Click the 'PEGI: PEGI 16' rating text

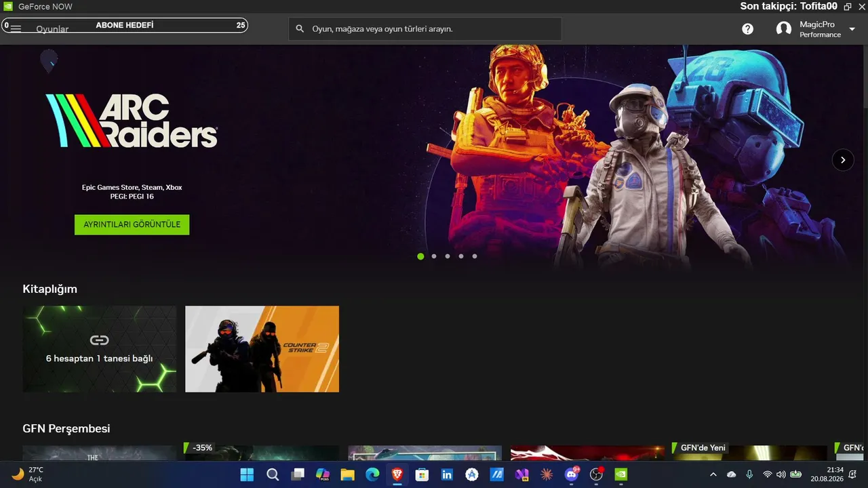(132, 197)
